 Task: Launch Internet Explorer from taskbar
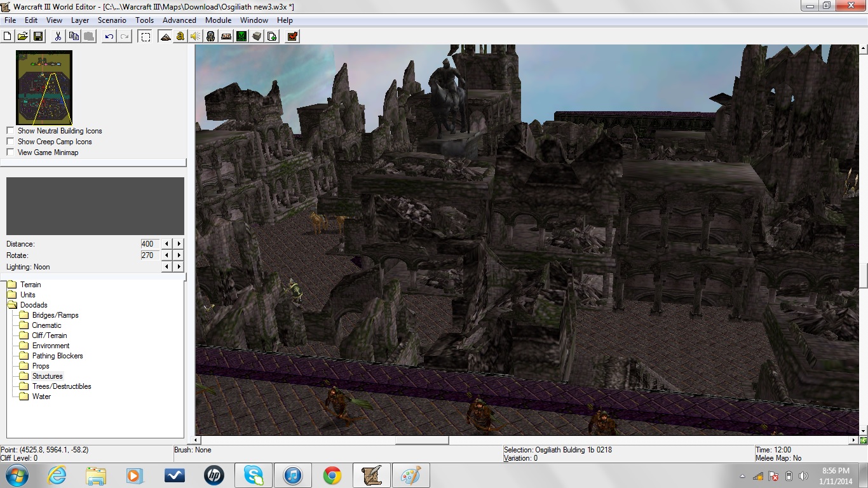57,475
